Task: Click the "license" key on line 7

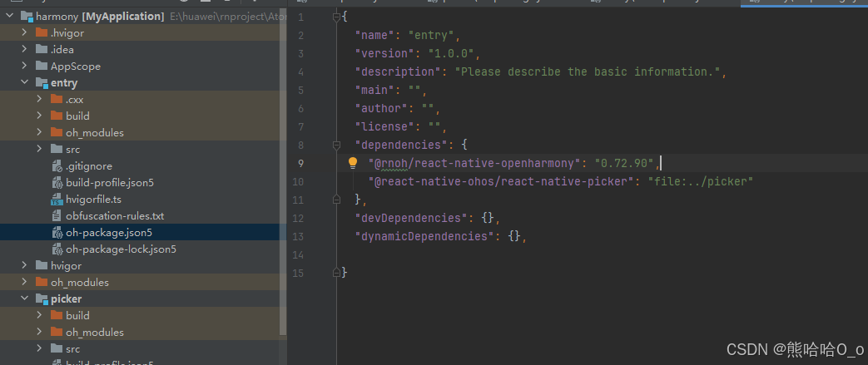Action: (x=386, y=126)
